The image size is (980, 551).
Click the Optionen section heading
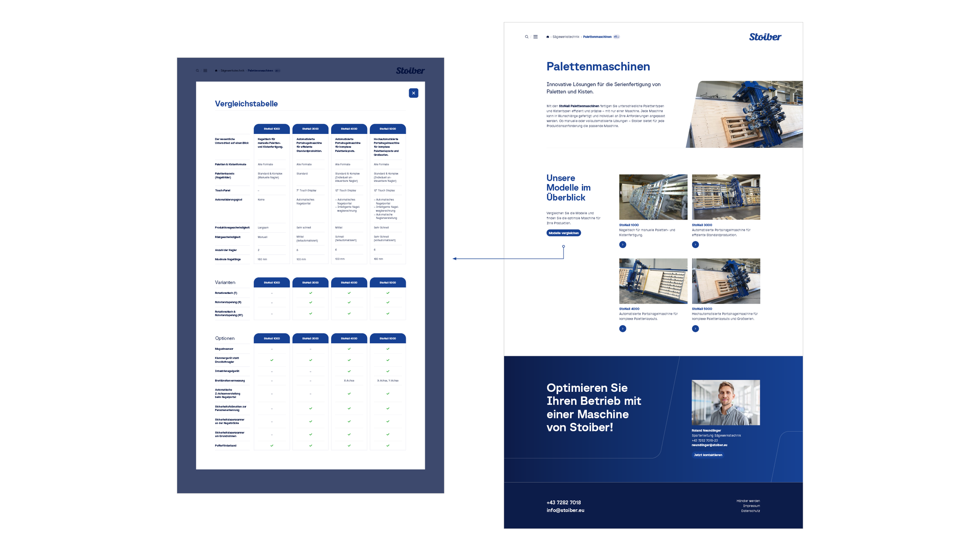coord(225,338)
